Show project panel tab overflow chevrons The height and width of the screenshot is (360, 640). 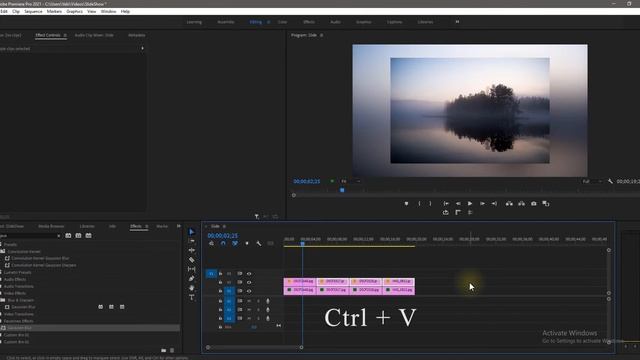point(178,226)
